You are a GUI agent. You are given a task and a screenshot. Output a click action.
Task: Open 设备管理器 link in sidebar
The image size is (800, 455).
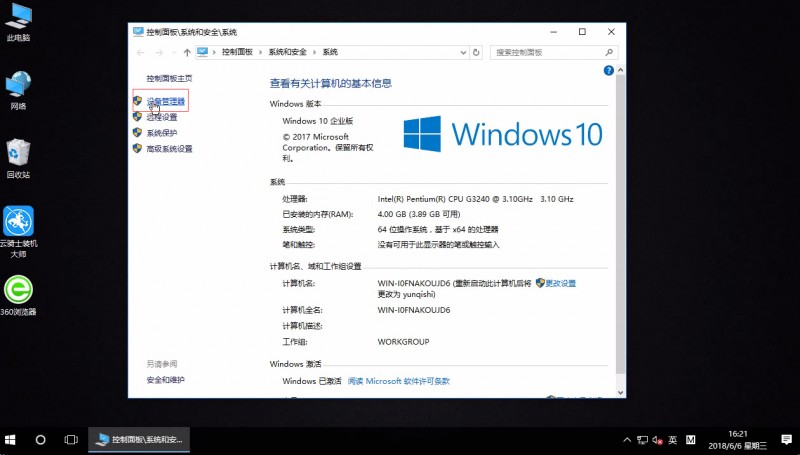pos(165,101)
